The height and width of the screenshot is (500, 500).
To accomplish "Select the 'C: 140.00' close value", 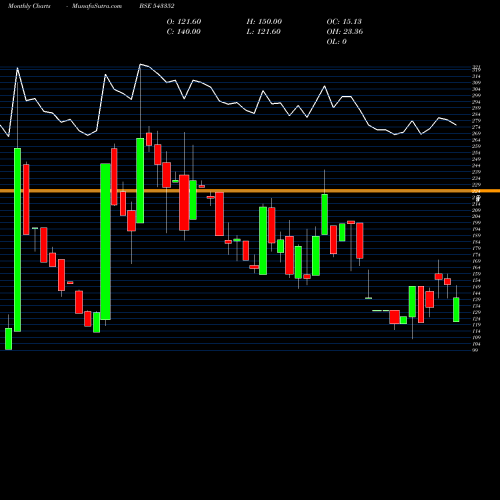I will point(184,32).
